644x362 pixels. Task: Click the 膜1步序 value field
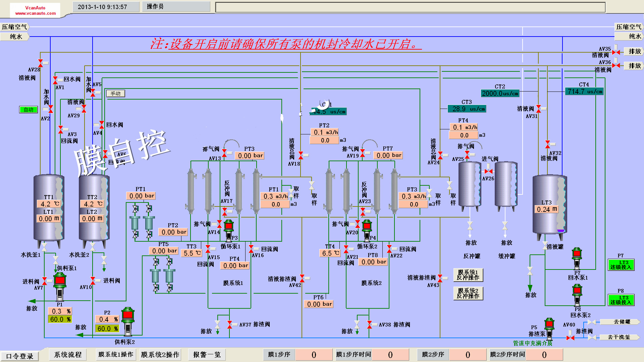coord(314,355)
